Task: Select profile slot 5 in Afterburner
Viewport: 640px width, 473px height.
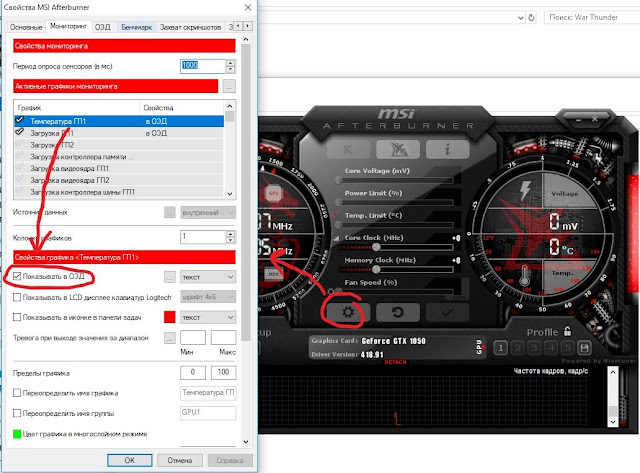Action: pyautogui.click(x=568, y=348)
